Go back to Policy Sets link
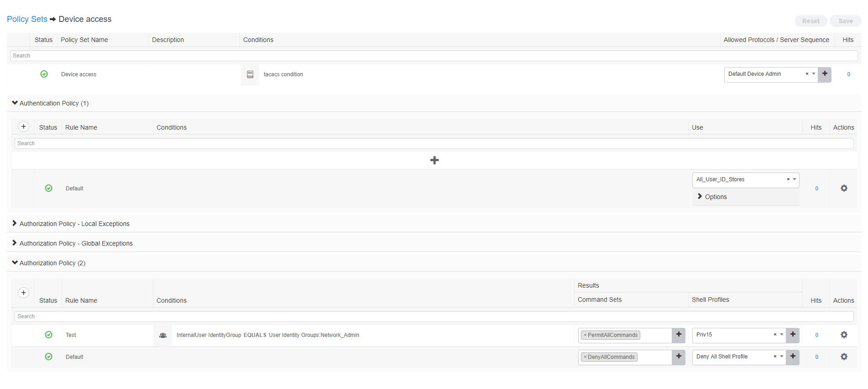This screenshot has width=868, height=389. pos(27,19)
